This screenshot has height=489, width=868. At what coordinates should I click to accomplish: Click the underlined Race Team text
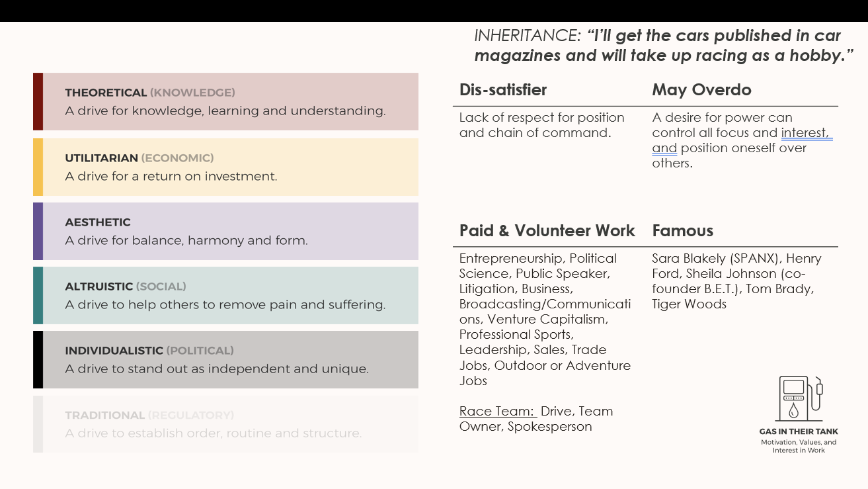[496, 412]
